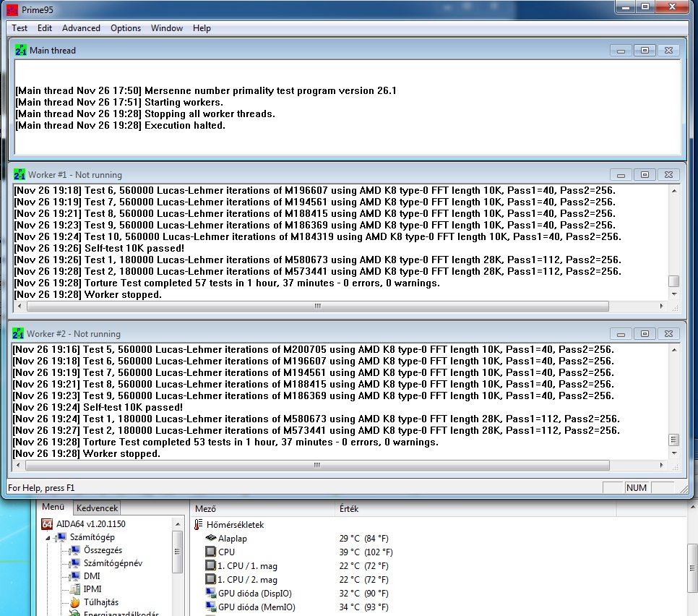The width and height of the screenshot is (698, 616).
Task: Select the IPMI tree item
Action: click(x=92, y=589)
